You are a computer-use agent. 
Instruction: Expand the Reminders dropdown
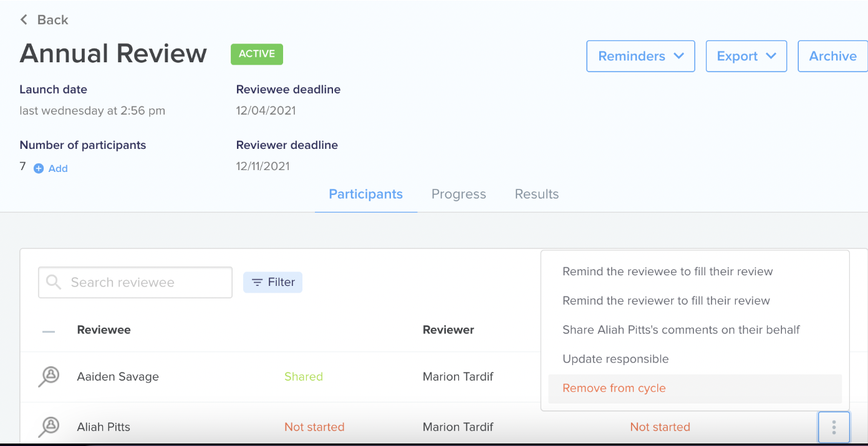click(640, 56)
